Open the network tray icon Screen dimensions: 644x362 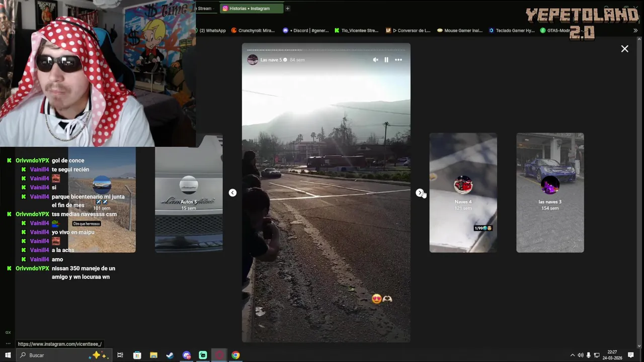597,355
